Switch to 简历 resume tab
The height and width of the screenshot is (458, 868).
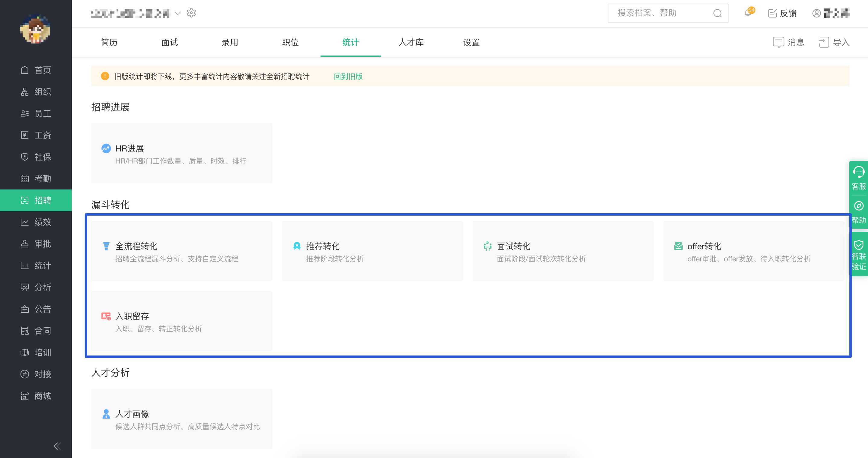pyautogui.click(x=109, y=43)
